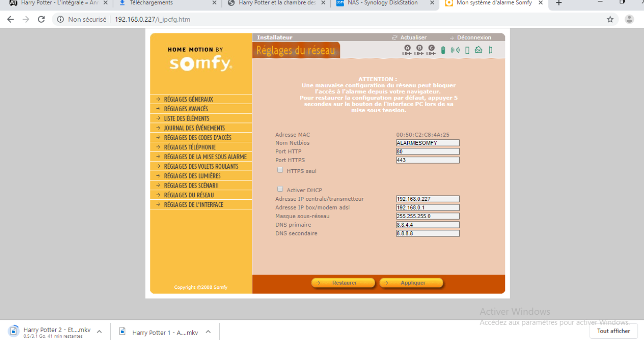This screenshot has height=343, width=644.
Task: Reload the page in Chrome
Action: [41, 19]
